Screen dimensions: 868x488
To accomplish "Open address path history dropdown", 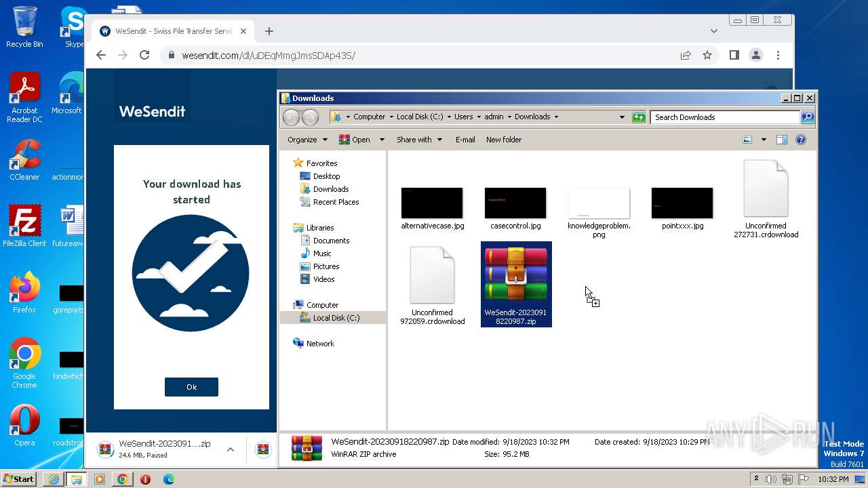I will [622, 117].
